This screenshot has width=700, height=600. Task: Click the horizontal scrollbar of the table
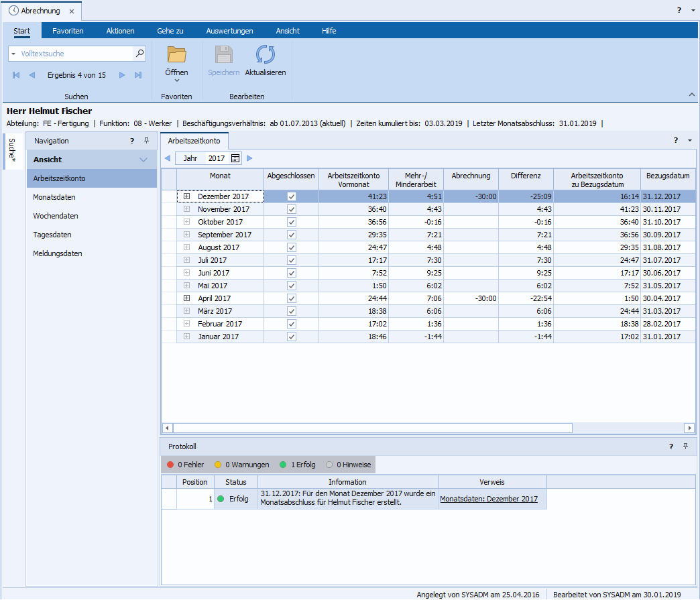pos(372,428)
